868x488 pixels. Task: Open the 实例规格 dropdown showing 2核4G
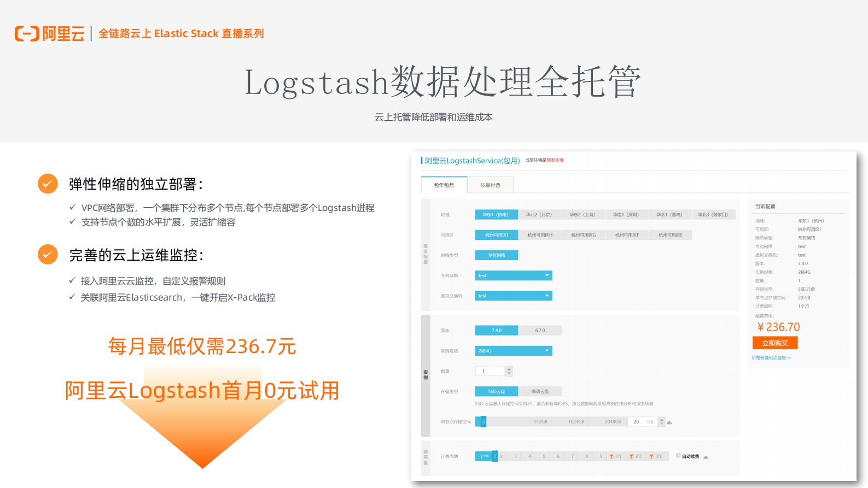tap(514, 351)
